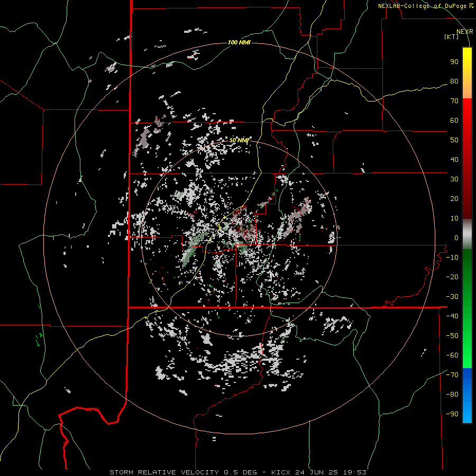Click the yellow top segment of color bar
The width and height of the screenshot is (476, 476).
(x=467, y=73)
